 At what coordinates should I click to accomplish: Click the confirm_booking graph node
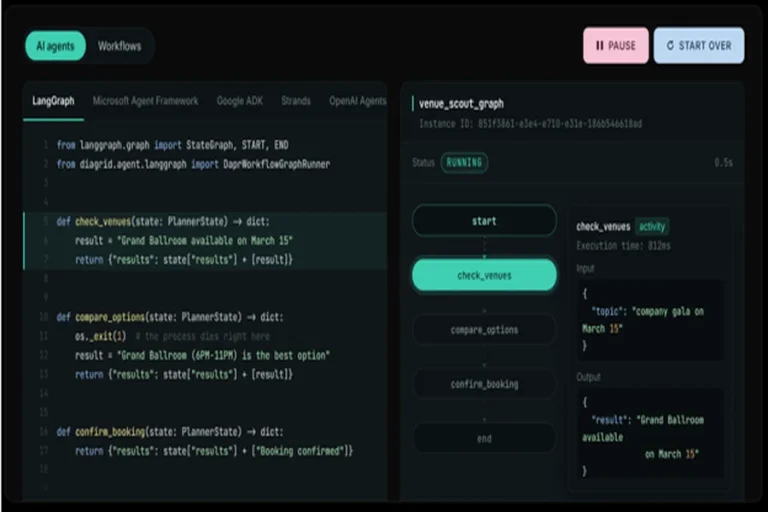pyautogui.click(x=484, y=384)
